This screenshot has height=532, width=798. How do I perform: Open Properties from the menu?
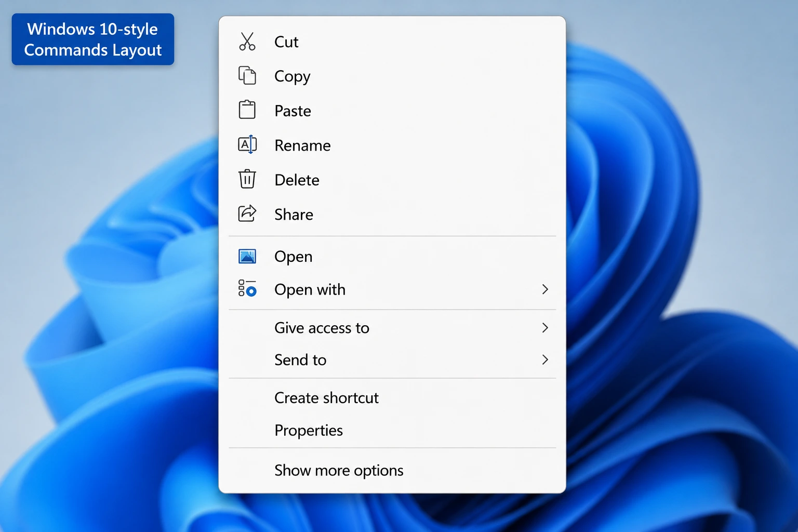click(x=392, y=430)
